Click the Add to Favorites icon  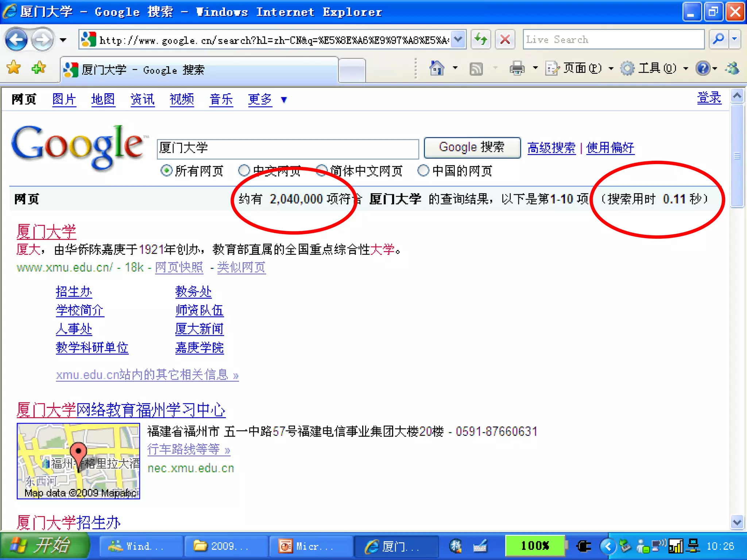click(x=38, y=68)
